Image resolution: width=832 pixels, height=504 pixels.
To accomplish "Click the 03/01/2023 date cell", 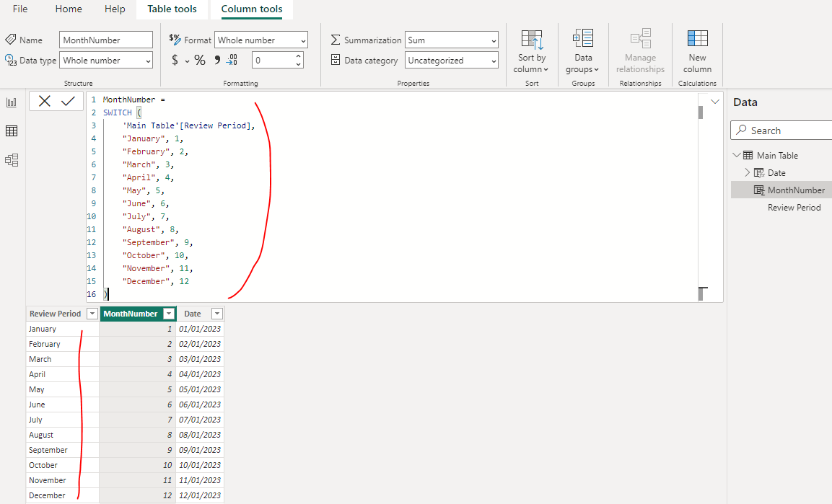I will pyautogui.click(x=200, y=359).
